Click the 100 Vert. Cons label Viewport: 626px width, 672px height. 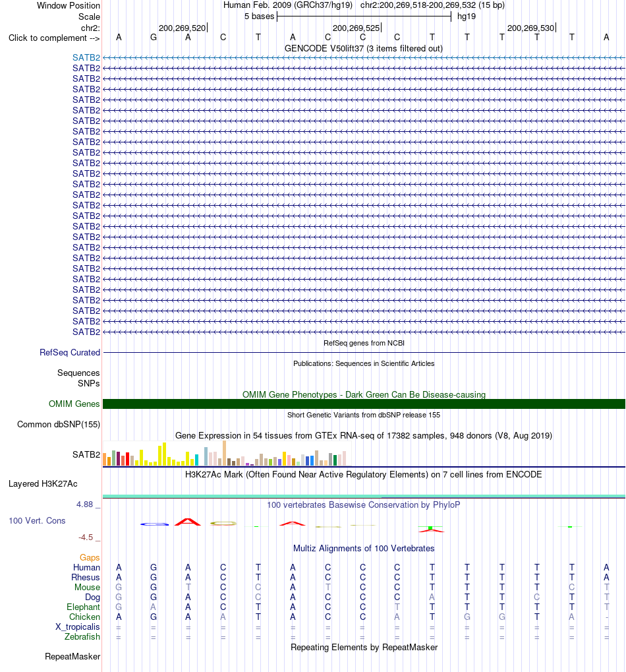(x=37, y=521)
